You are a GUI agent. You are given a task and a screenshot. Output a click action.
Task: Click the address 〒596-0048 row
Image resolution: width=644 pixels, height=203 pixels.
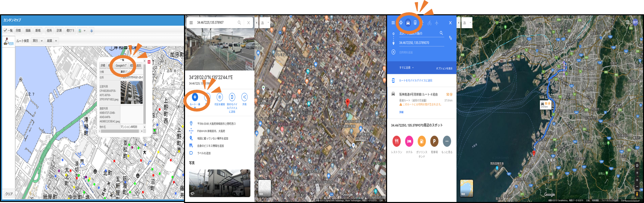220,124
